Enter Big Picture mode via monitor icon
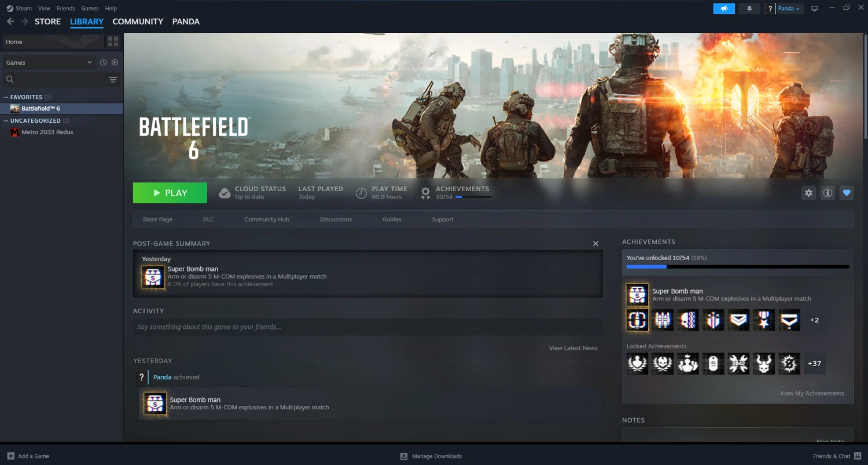The height and width of the screenshot is (465, 868). [x=815, y=9]
